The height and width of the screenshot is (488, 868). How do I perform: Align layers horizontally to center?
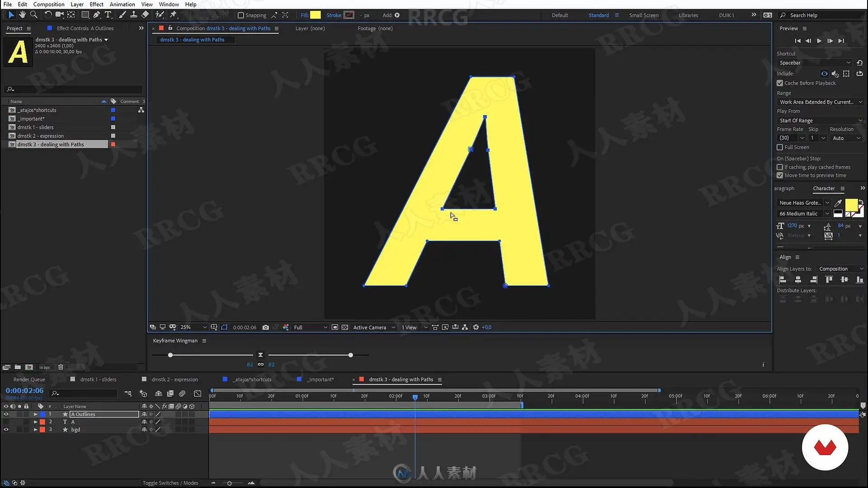798,280
